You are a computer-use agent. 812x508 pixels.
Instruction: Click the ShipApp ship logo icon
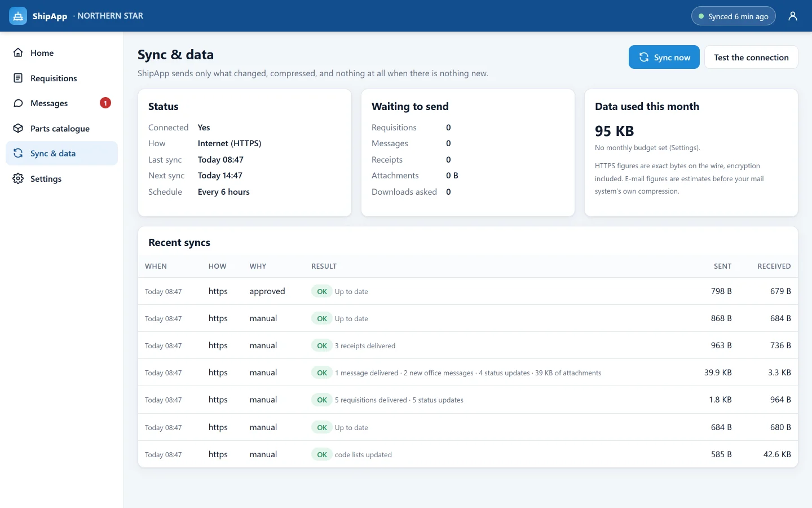tap(18, 16)
